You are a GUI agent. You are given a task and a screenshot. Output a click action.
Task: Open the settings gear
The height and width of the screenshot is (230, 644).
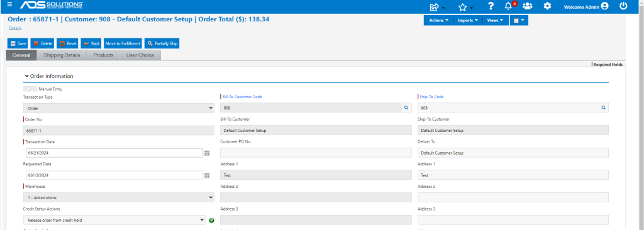547,6
